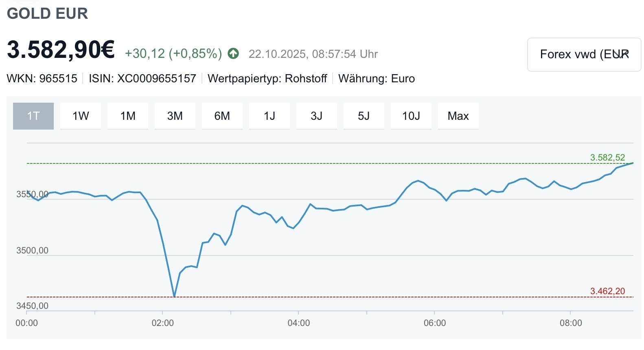The width and height of the screenshot is (644, 350).
Task: Click the green up-arrow price change icon
Action: (233, 54)
